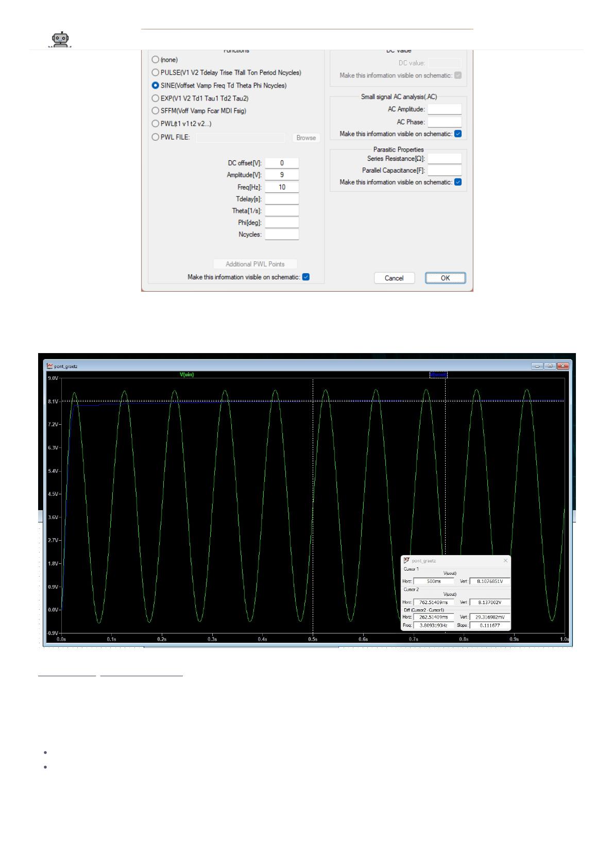The height and width of the screenshot is (868, 613).
Task: Choose the EXP function option
Action: point(156,98)
